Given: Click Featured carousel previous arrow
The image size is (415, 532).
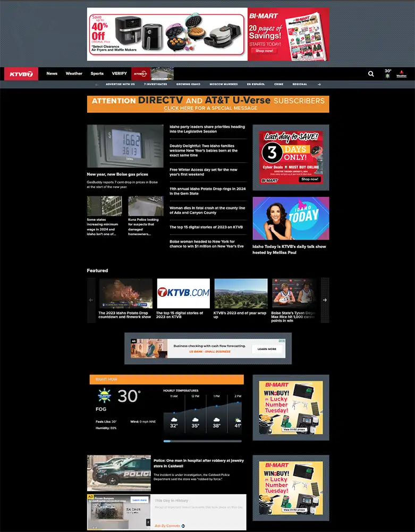Looking at the screenshot, I should (x=91, y=300).
